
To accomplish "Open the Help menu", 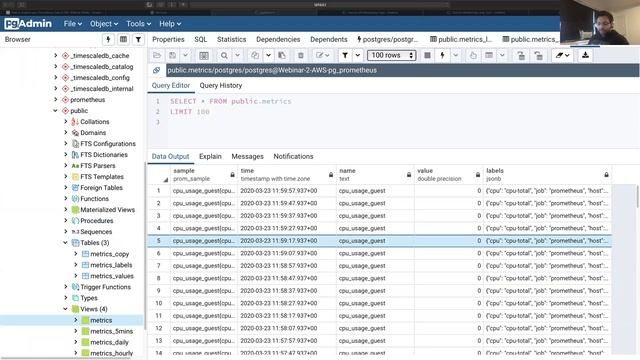I will pyautogui.click(x=170, y=24).
